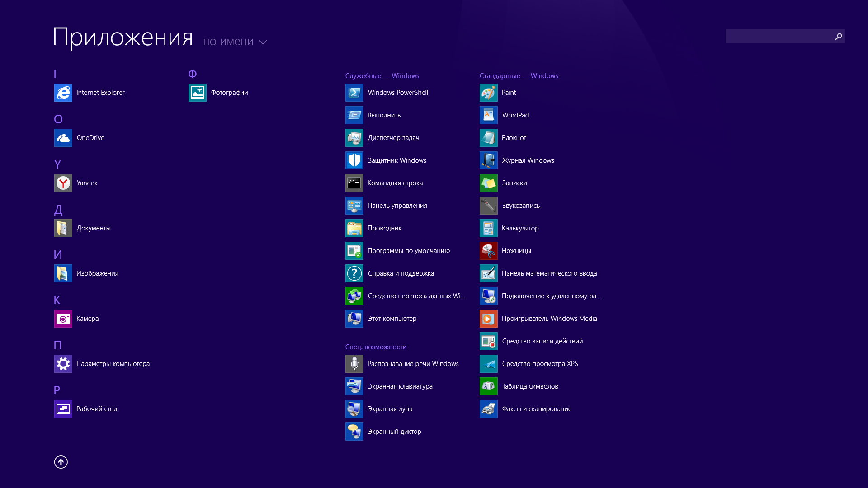Open Параметры компьютера gear icon
868x488 pixels.
pyautogui.click(x=63, y=364)
